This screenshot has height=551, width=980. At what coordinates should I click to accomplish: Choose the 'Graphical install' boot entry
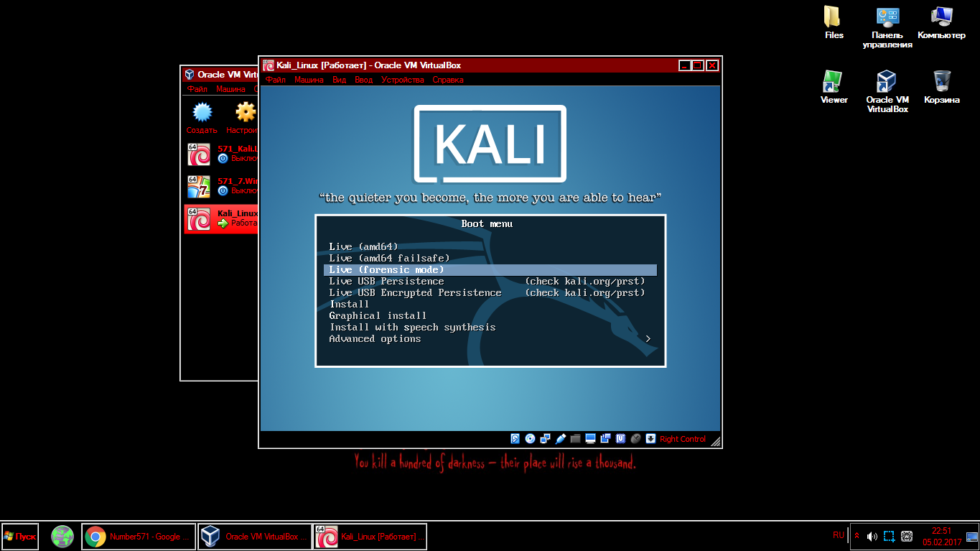(x=490, y=315)
